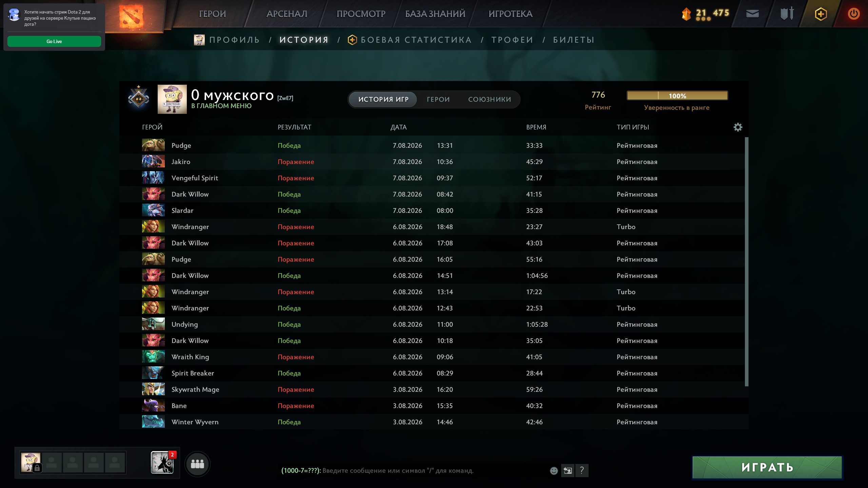Click the ИГРАТЬ play button
Viewport: 868px width, 488px height.
coord(767,467)
